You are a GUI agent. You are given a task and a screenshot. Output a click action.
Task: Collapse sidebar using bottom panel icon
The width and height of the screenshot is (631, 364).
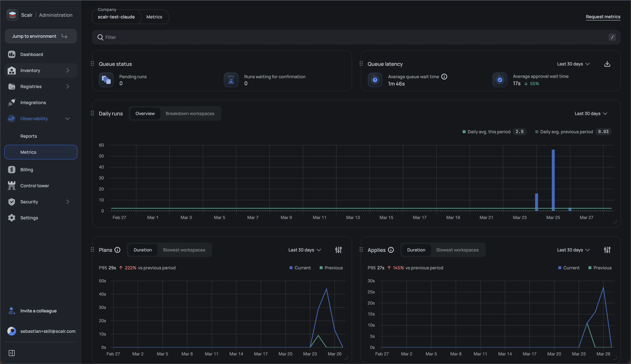[x=12, y=353]
